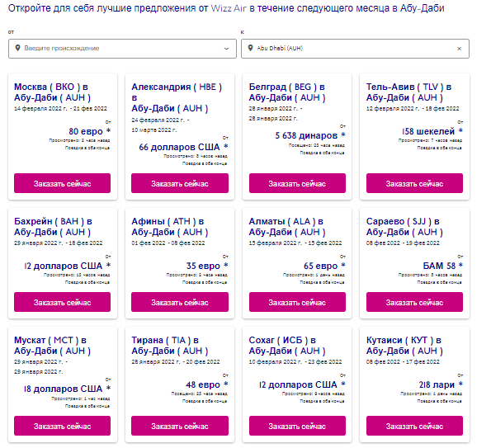Click the origin field location pin icon
The image size is (491, 448).
[x=18, y=48]
